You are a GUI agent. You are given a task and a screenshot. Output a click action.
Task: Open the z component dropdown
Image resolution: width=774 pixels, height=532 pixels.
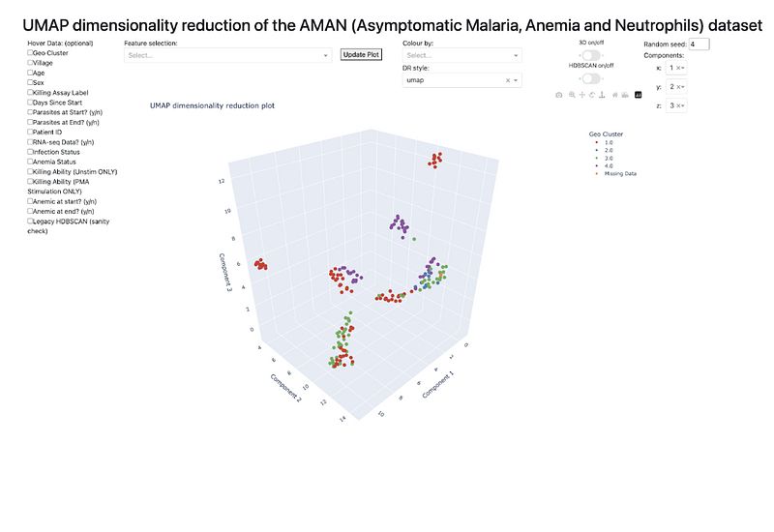[x=682, y=105]
